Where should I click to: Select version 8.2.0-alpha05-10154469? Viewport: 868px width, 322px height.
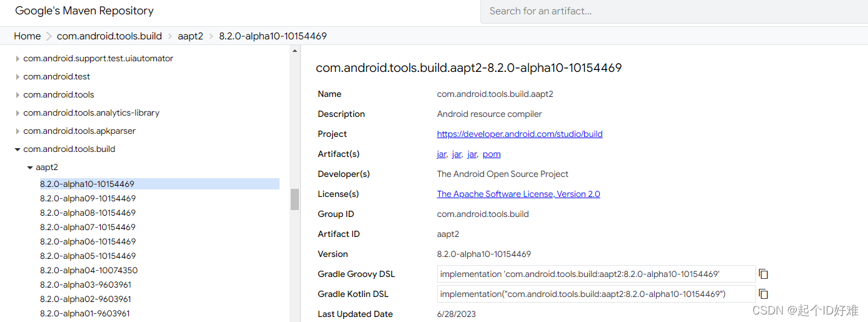coord(88,256)
